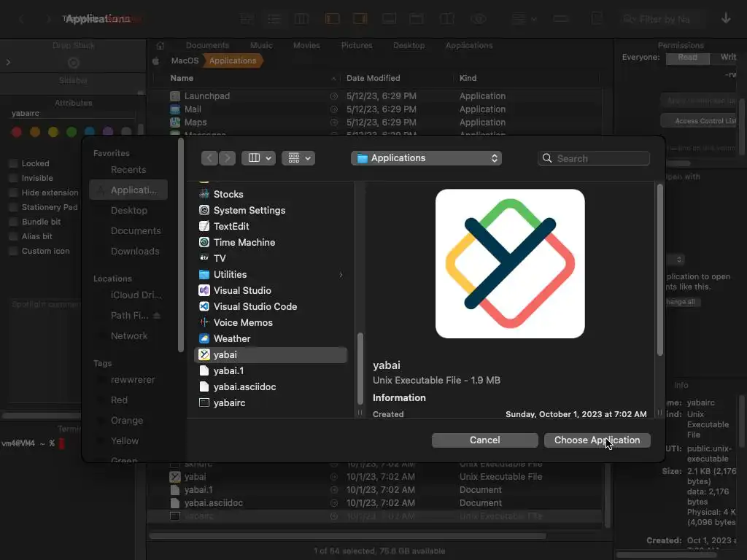747x560 pixels.
Task: Open Network in the dialog sidebar
Action: point(128,335)
